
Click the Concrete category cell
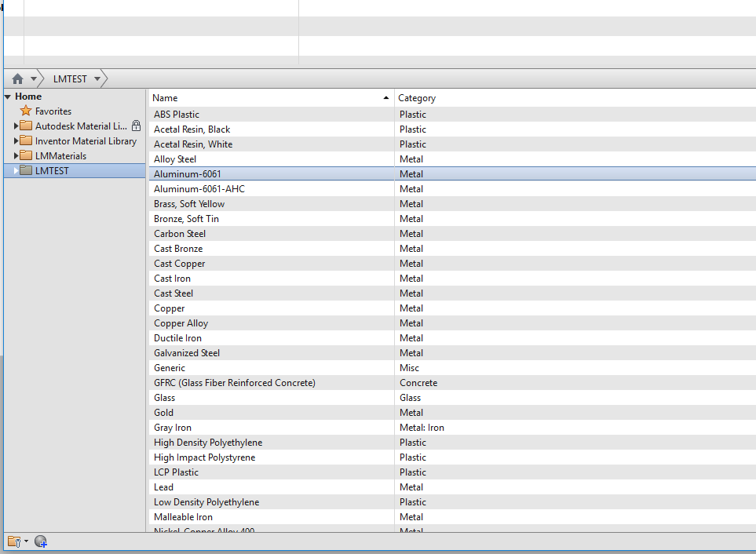[x=418, y=384]
